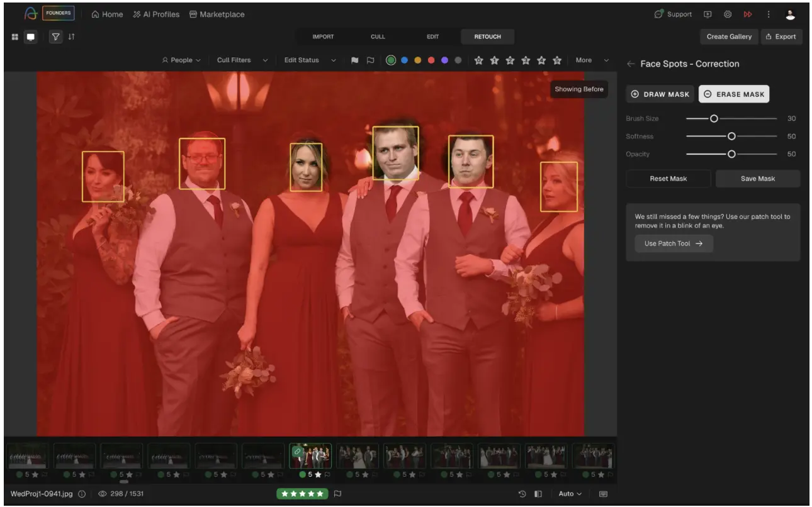Screen dimensions: 812x507
Task: Click the sort order arrows icon
Action: 71,36
